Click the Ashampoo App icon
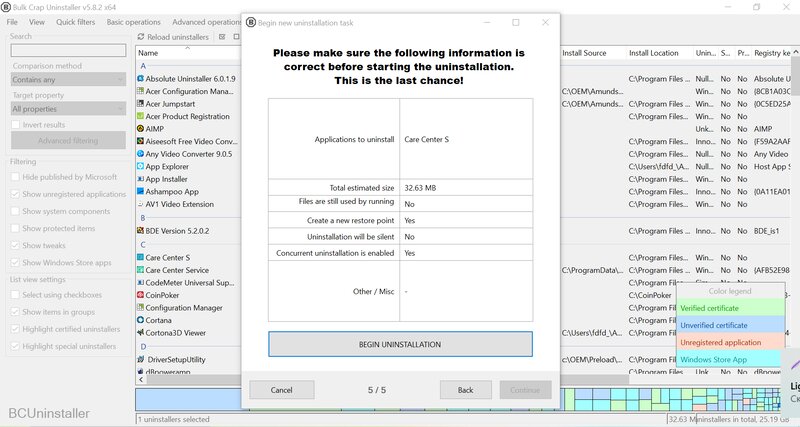Image resolution: width=800 pixels, height=427 pixels. click(140, 191)
